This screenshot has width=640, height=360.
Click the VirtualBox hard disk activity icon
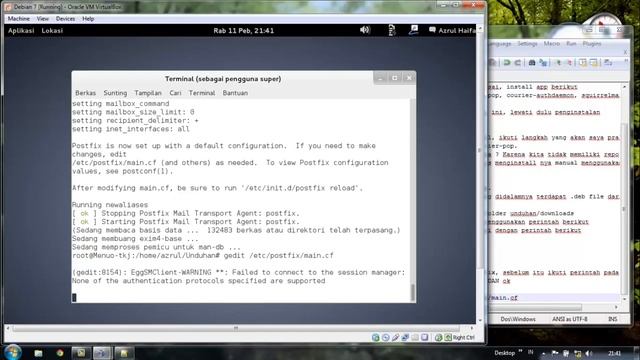pyautogui.click(x=376, y=338)
